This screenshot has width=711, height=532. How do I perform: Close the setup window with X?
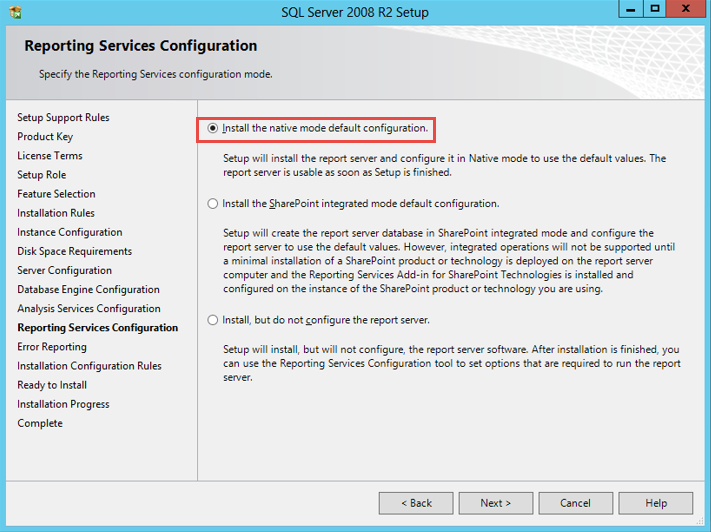686,9
